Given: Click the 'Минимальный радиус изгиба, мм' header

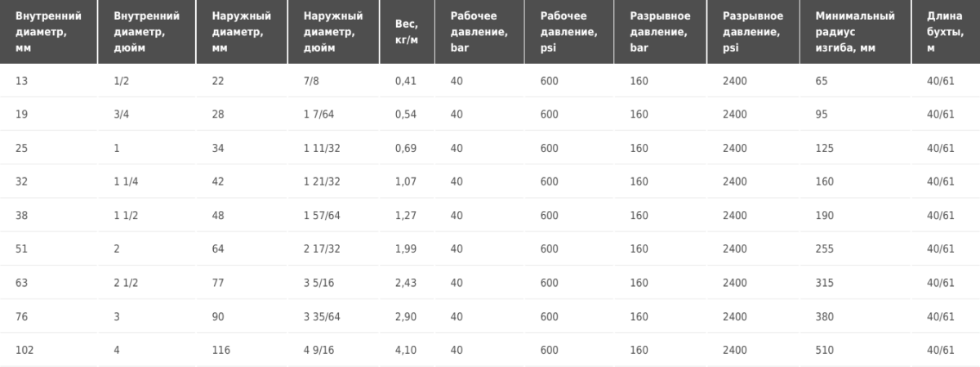Looking at the screenshot, I should (x=855, y=32).
